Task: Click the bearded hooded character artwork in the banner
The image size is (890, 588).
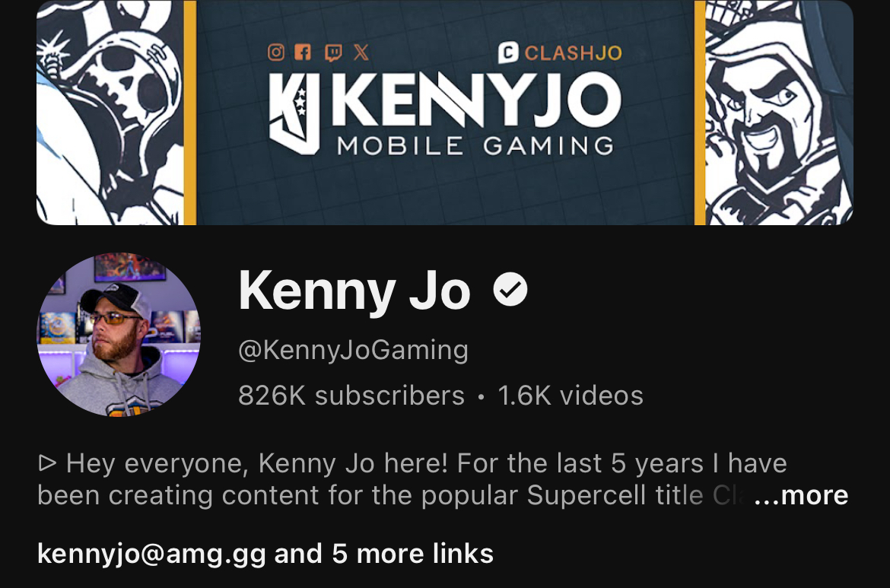Action: pyautogui.click(x=779, y=113)
